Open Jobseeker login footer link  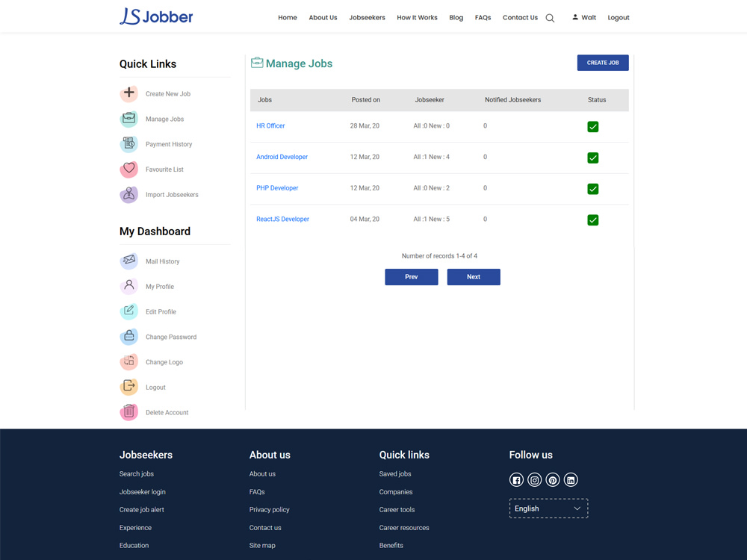(x=143, y=492)
